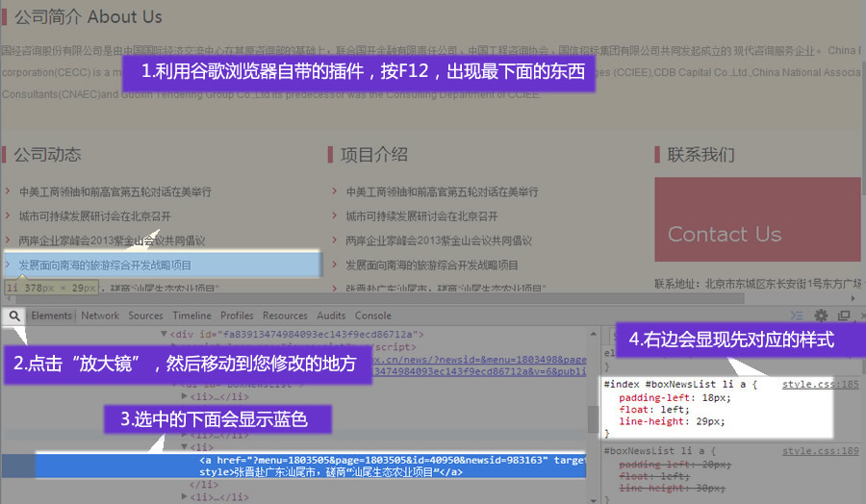Screen dimensions: 866x504
Task: Select the Resources tab
Action: point(285,315)
